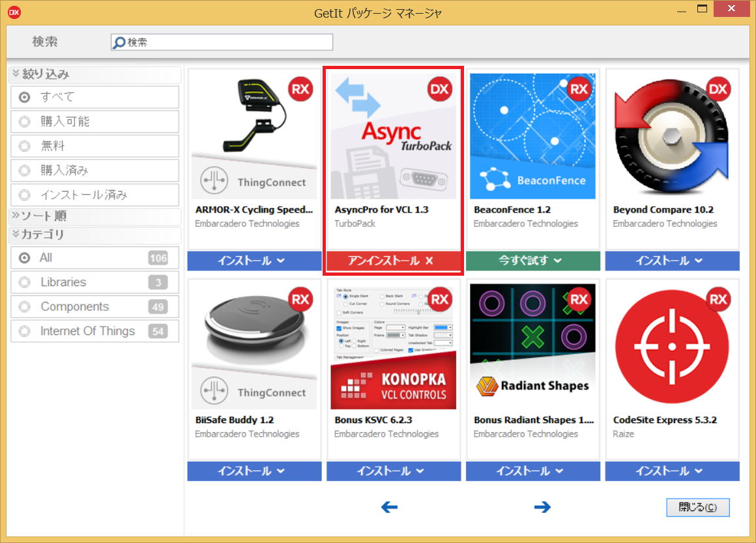Select the Libraries category radio button
This screenshot has height=543, width=756.
tap(24, 282)
